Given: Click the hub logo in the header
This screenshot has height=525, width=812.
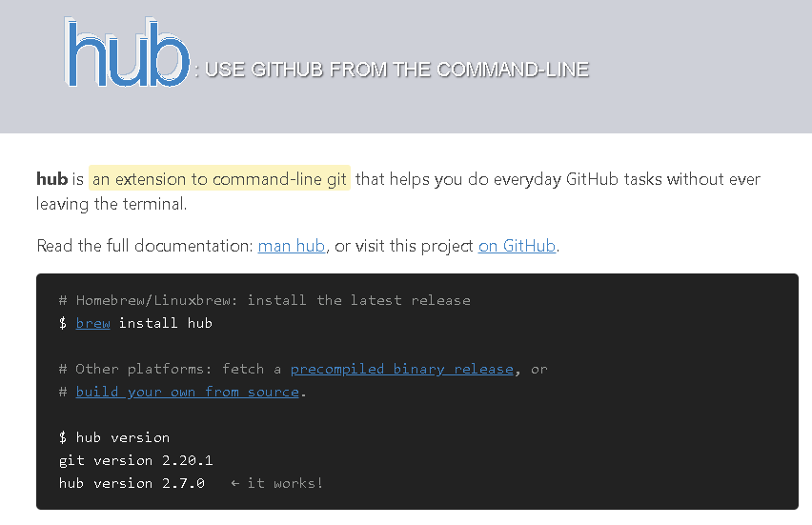Looking at the screenshot, I should tap(127, 53).
